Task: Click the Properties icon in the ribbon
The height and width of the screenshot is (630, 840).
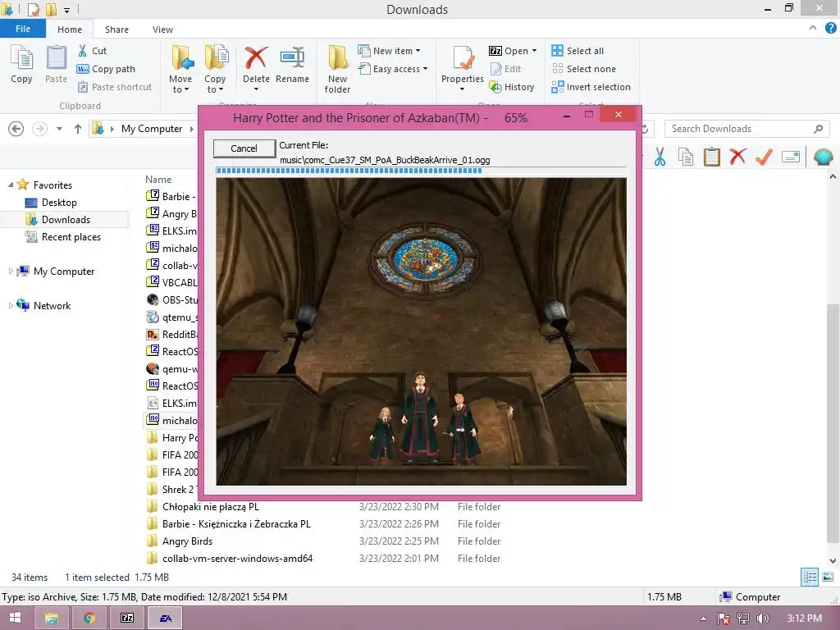Action: (x=463, y=57)
